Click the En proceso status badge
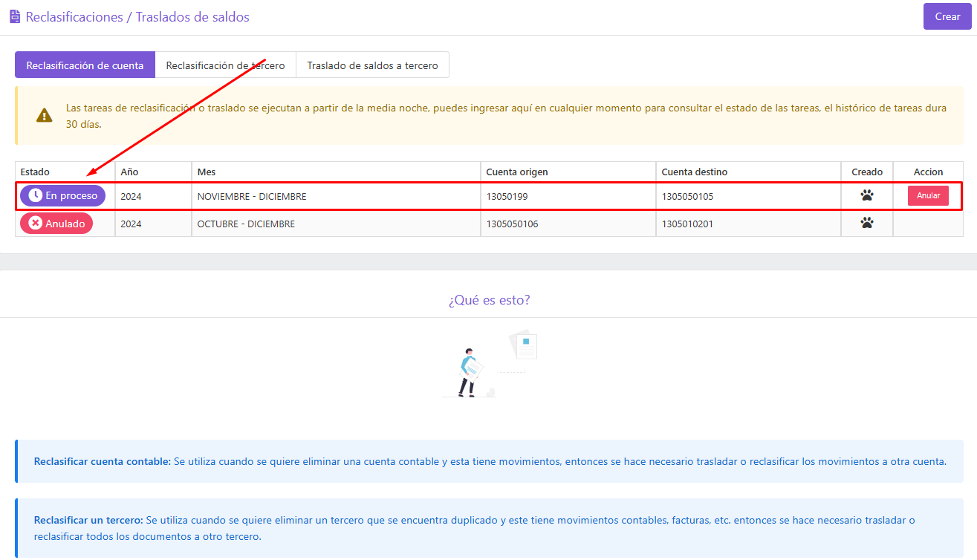977x560 pixels. click(x=63, y=195)
